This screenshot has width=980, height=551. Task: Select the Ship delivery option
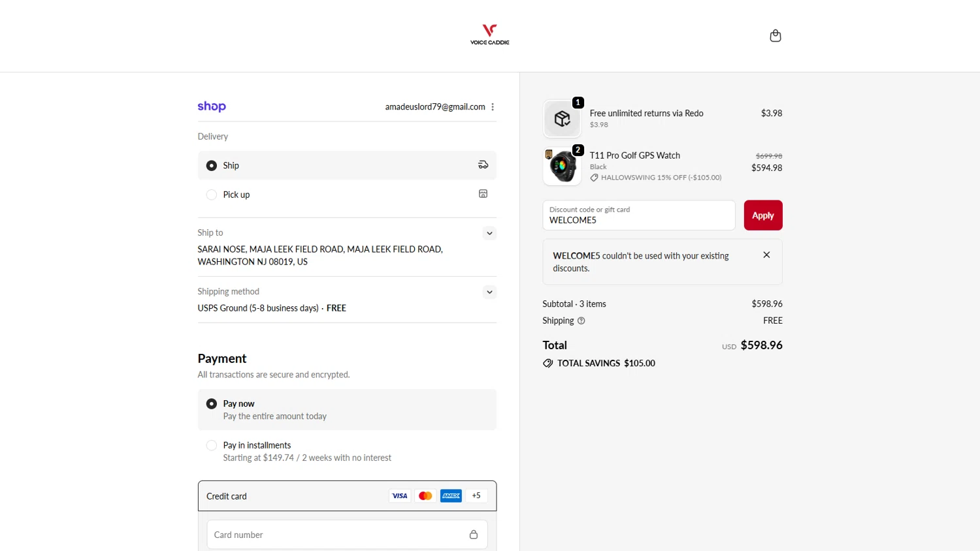pyautogui.click(x=347, y=165)
